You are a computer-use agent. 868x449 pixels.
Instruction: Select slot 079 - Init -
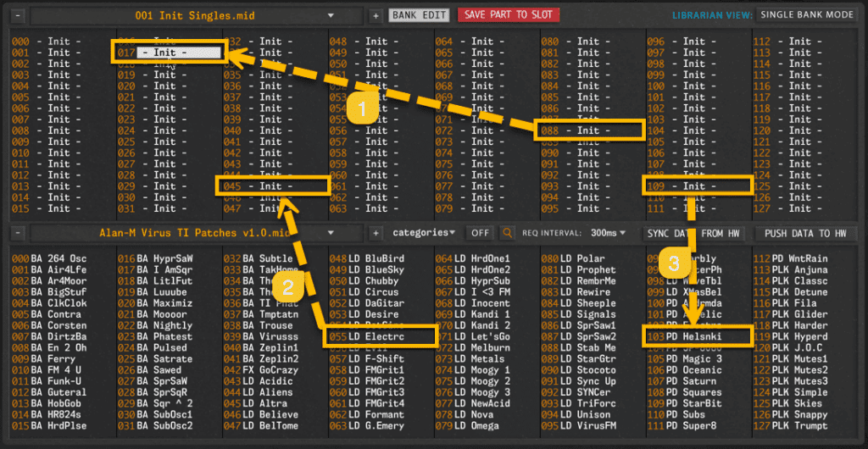[470, 208]
